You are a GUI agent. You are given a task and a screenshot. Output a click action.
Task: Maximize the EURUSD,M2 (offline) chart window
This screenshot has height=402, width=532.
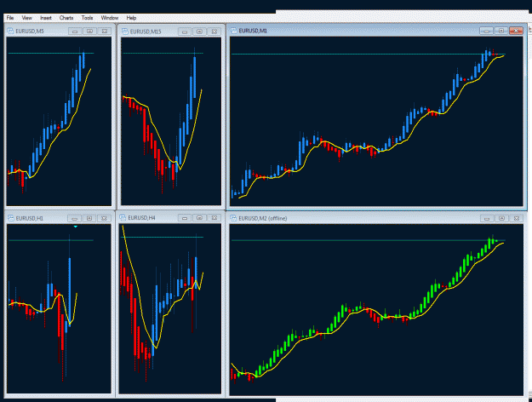pos(502,218)
